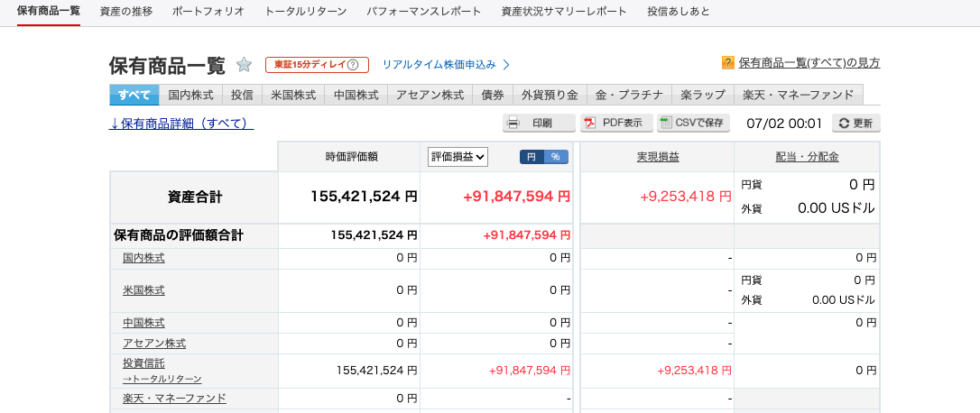
Task: Click 資産合計 realized gain +9,253,418 円
Action: pos(686,197)
